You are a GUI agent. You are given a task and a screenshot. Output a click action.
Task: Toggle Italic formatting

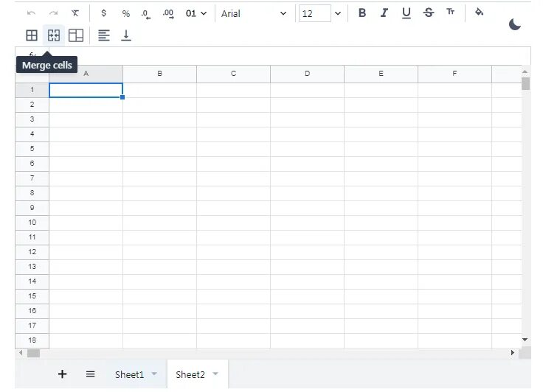click(384, 13)
